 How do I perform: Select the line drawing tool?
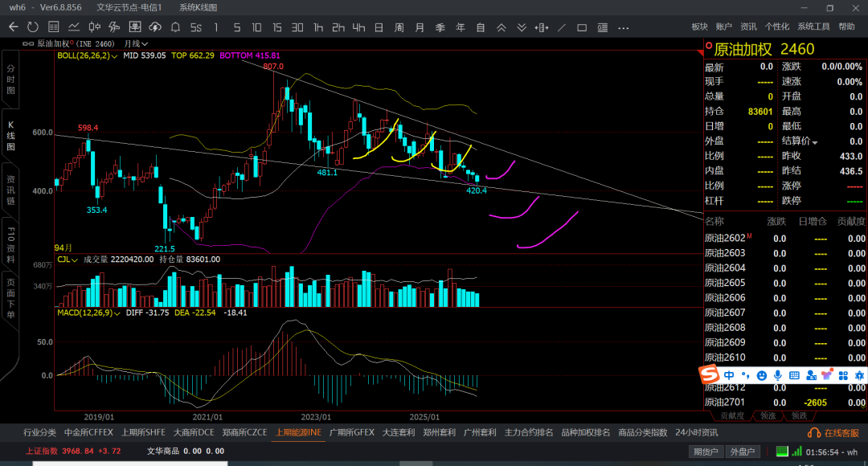click(x=562, y=27)
